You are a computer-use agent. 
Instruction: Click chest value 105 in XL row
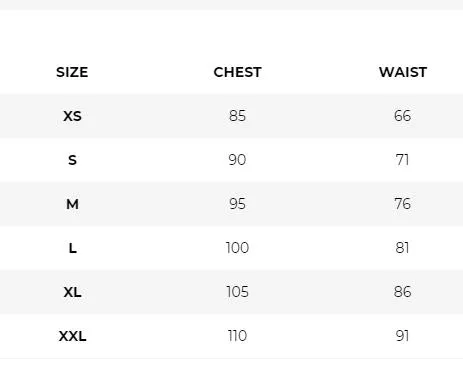(237, 292)
